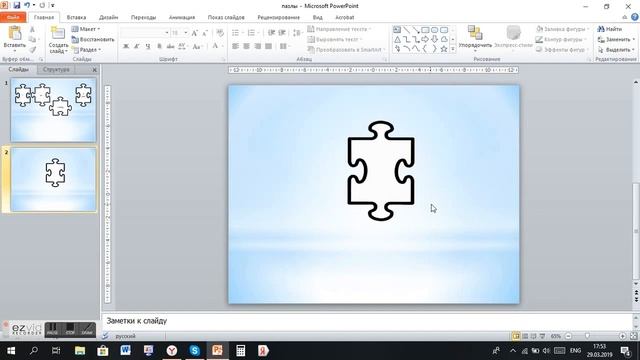Apply bulleted list formatting
The width and height of the screenshot is (640, 360).
coord(236,33)
